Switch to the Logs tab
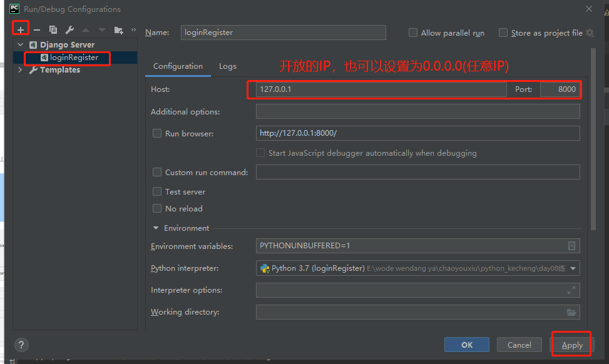This screenshot has height=364, width=609. click(x=228, y=66)
